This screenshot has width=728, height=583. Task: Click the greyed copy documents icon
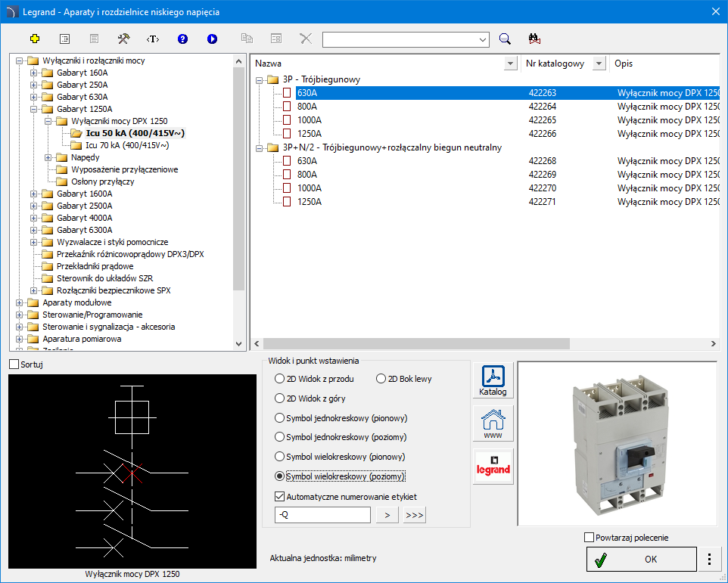(247, 39)
